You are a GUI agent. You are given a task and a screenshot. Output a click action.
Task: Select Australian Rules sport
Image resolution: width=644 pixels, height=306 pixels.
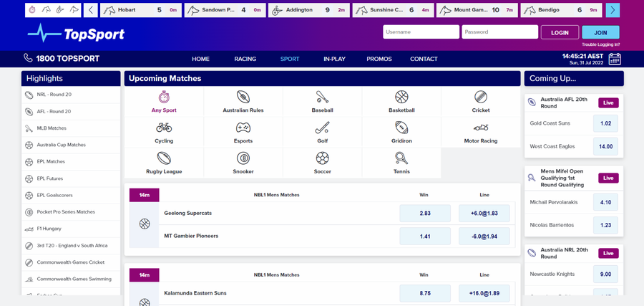[243, 102]
